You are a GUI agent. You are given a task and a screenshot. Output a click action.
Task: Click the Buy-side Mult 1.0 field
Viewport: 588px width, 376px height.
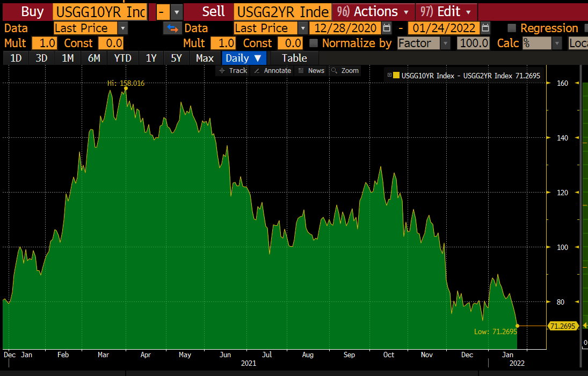click(44, 43)
